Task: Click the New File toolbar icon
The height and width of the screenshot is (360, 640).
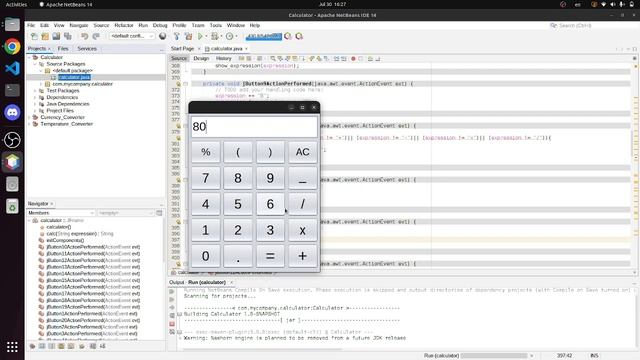Action: [34, 36]
